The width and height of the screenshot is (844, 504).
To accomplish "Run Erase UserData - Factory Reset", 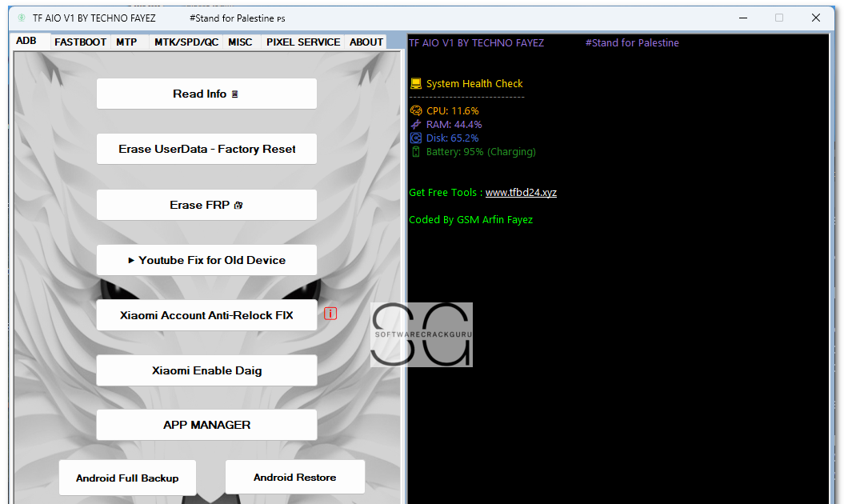I will (206, 149).
